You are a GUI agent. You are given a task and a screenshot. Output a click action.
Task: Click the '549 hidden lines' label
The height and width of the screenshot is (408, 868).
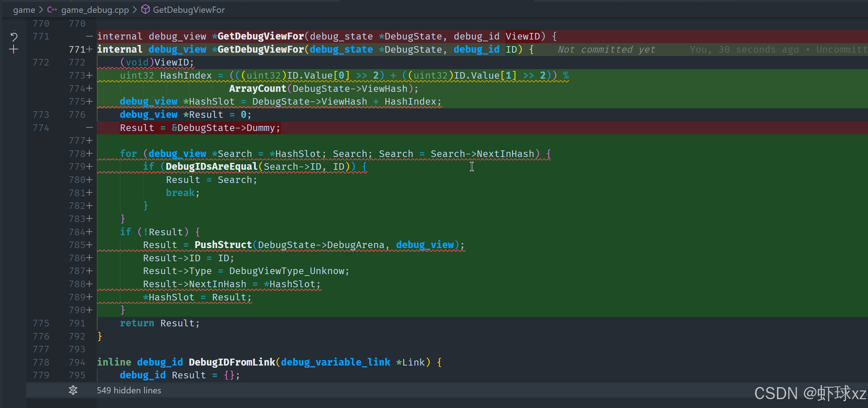129,390
